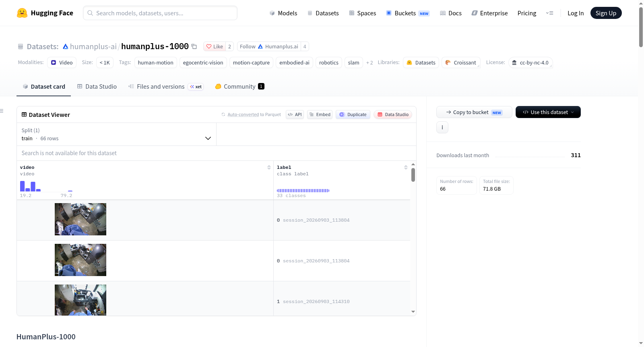Open Docs in the top navigation

click(451, 13)
